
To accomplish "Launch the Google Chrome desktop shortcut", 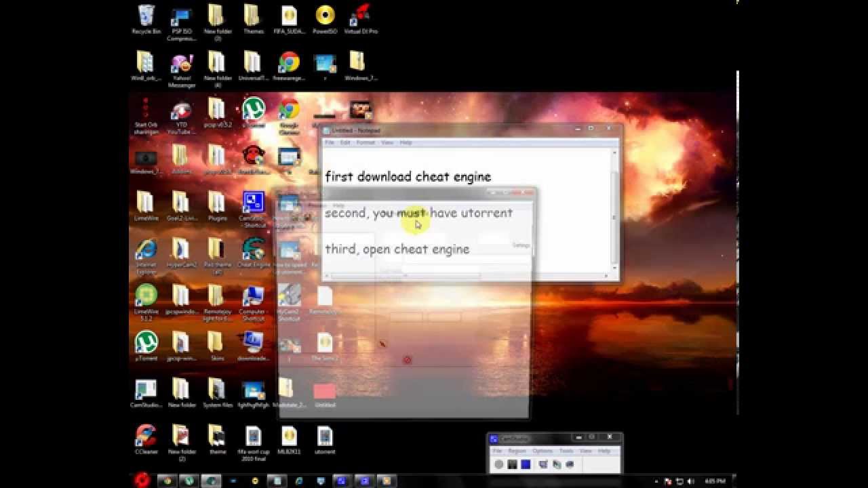I will pos(289,117).
